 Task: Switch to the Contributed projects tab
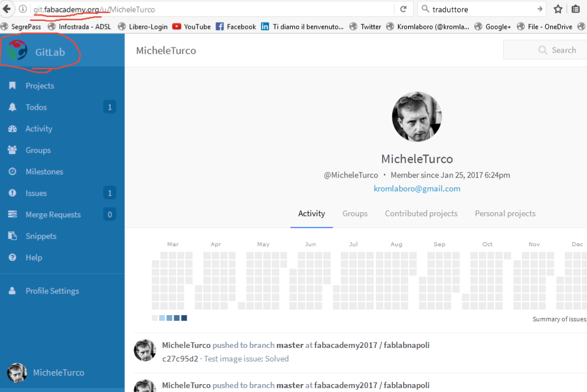[x=421, y=214]
